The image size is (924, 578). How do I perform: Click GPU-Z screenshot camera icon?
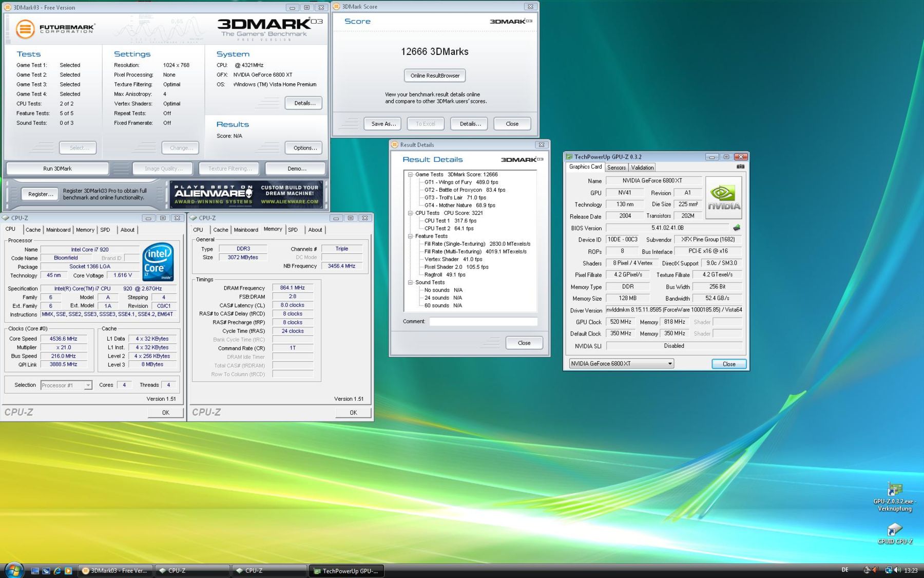(x=740, y=166)
